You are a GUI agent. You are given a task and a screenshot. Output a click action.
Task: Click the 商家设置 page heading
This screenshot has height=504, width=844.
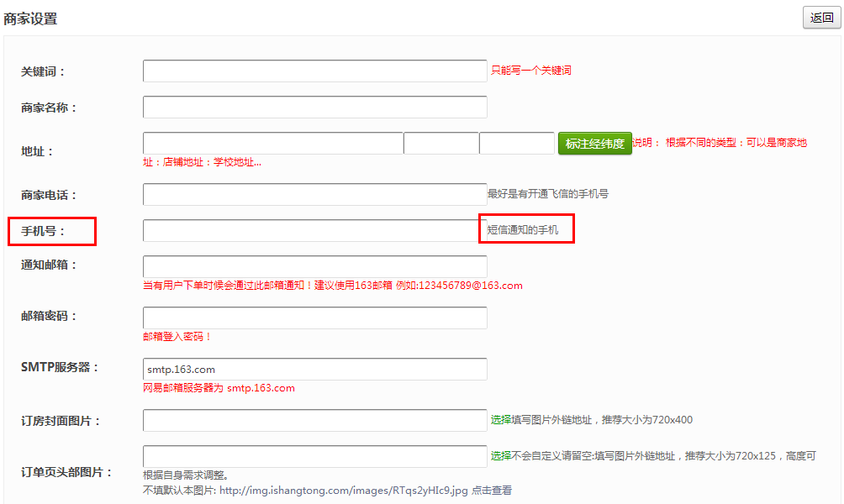coord(30,18)
